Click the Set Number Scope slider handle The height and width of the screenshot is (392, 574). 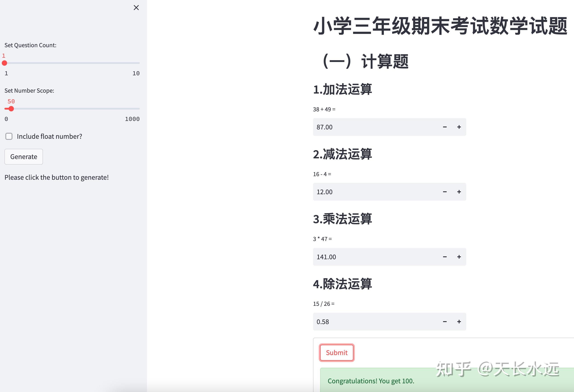click(x=11, y=109)
